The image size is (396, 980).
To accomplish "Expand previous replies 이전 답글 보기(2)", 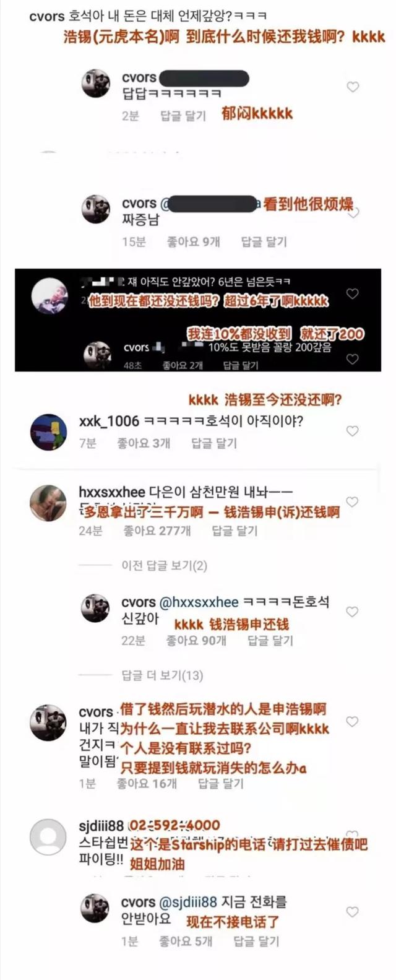I will [x=164, y=565].
